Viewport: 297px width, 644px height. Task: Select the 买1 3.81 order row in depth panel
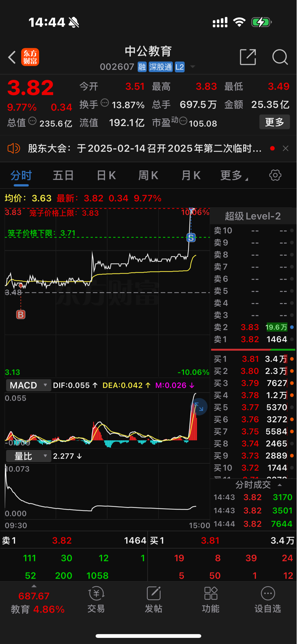click(254, 359)
